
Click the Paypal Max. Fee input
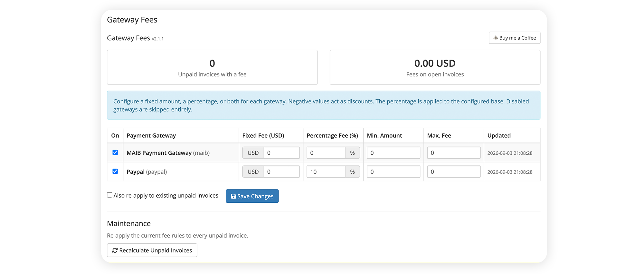[x=454, y=172]
